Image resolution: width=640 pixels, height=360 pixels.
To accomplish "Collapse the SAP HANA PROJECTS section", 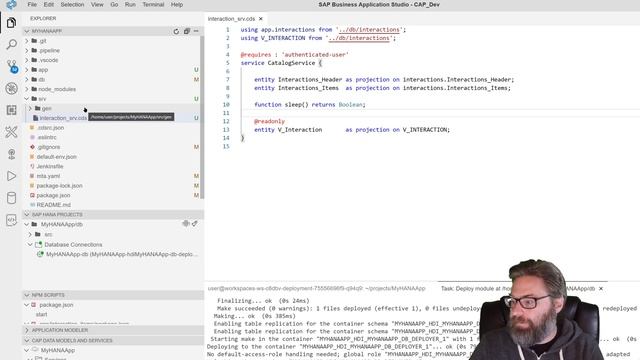I will [27, 214].
